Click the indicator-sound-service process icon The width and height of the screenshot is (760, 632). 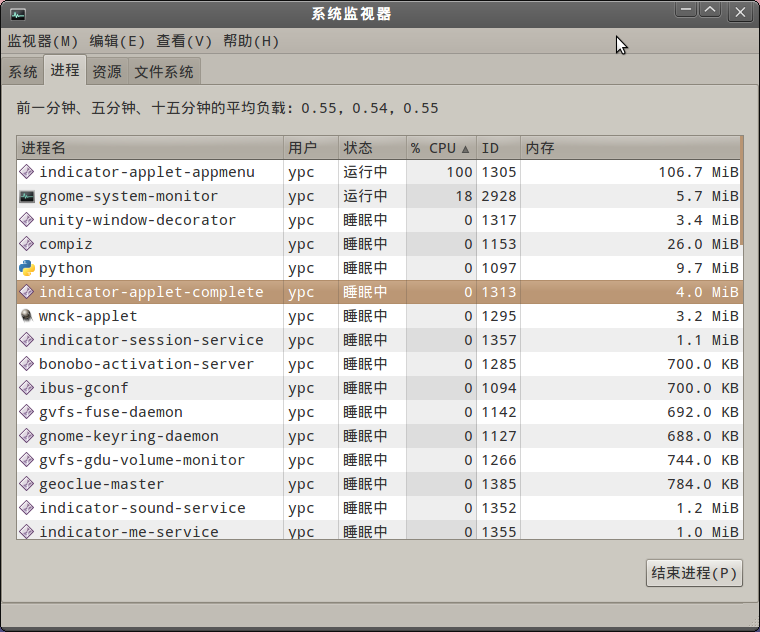26,508
